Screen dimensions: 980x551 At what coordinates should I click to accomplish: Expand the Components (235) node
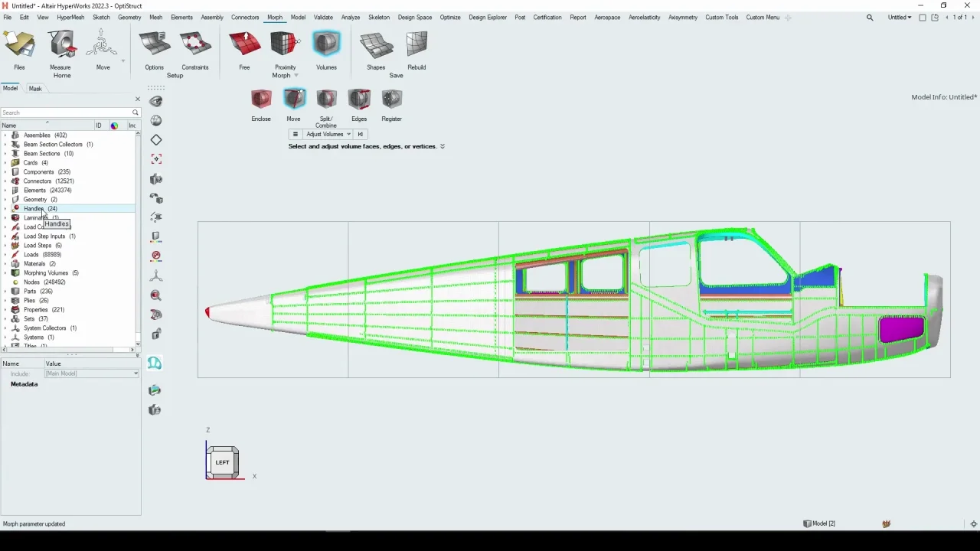(5, 172)
